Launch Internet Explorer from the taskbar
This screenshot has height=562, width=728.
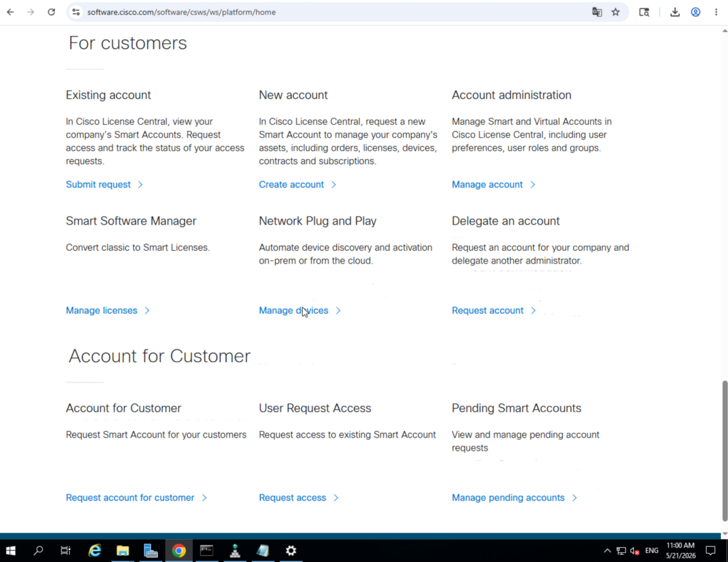pos(95,550)
